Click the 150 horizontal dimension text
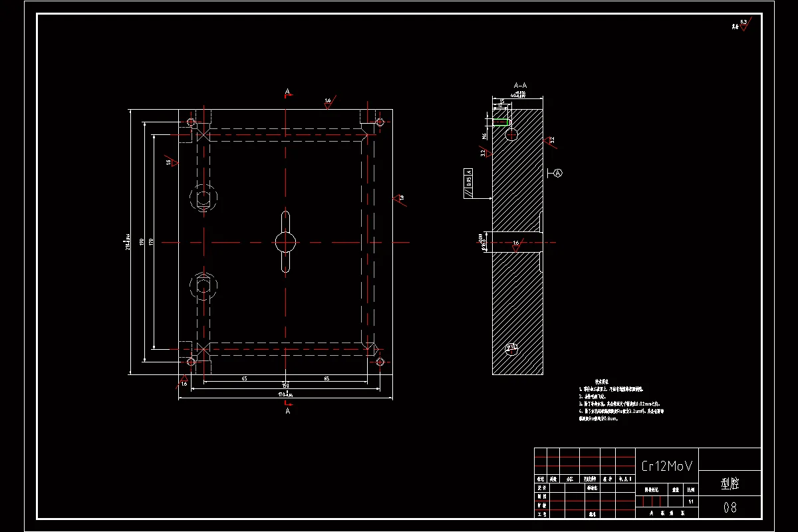 (285, 385)
